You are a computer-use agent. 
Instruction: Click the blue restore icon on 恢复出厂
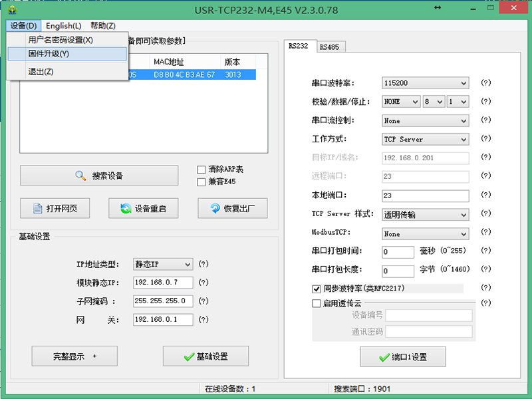[x=215, y=208]
